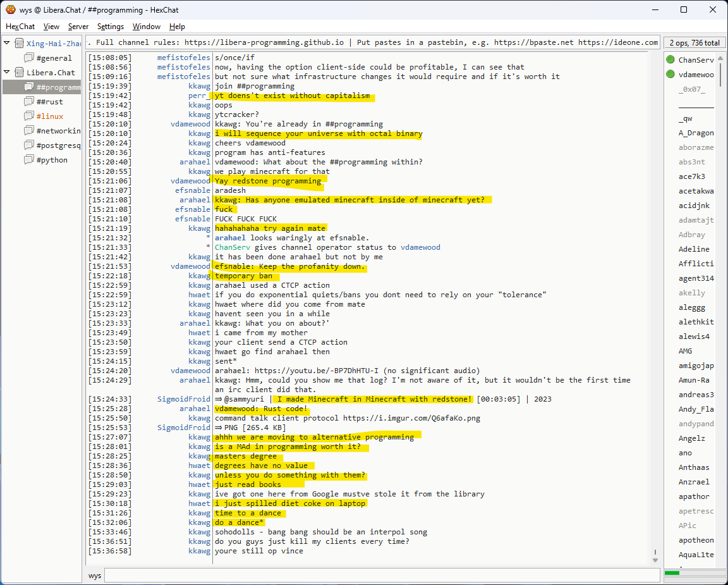Open the Settings menu
Image resolution: width=728 pixels, height=585 pixels.
click(x=111, y=27)
